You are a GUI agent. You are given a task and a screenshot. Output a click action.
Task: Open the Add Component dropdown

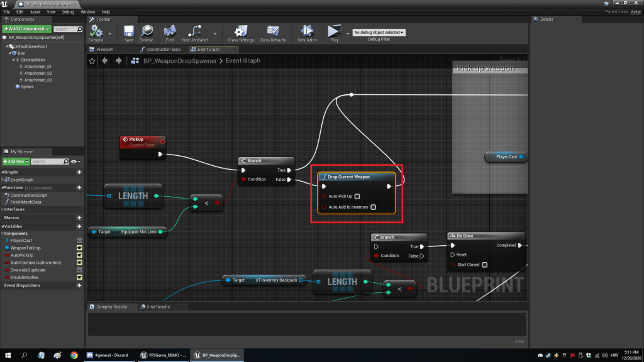click(x=26, y=29)
